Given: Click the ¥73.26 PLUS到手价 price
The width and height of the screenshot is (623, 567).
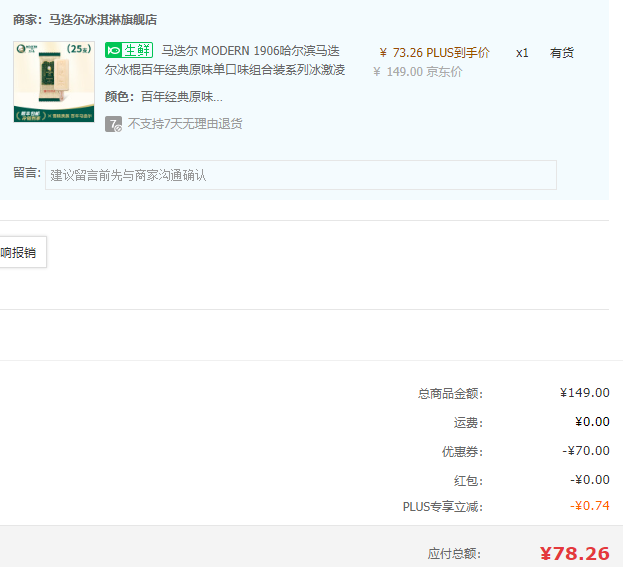Looking at the screenshot, I should point(434,52).
